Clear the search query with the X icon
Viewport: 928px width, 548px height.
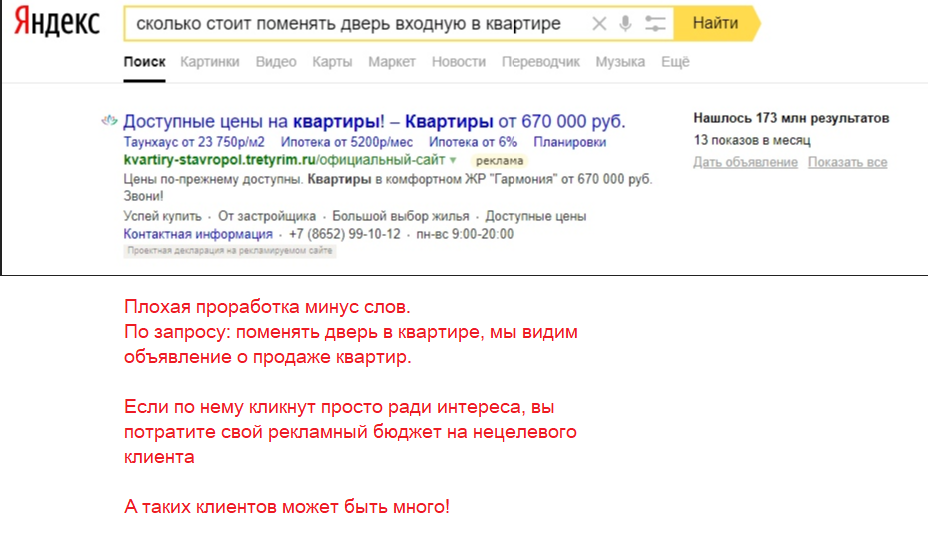click(599, 24)
